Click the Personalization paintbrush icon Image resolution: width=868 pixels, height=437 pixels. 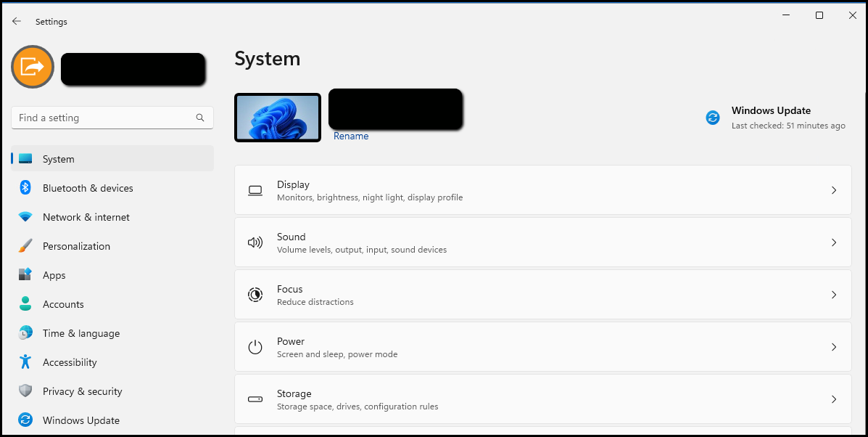25,246
